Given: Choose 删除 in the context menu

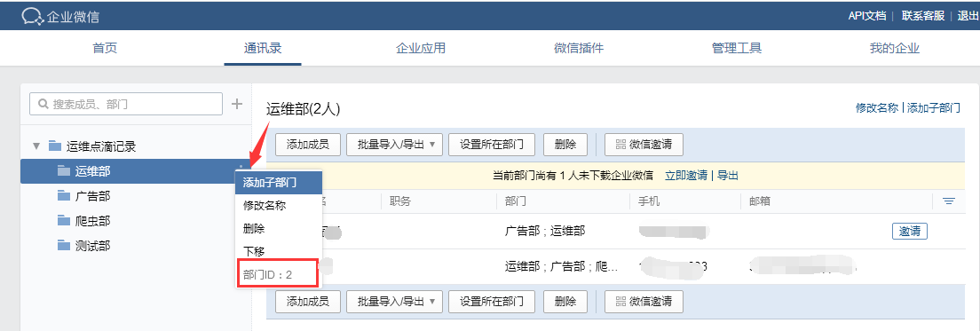Looking at the screenshot, I should pos(279,229).
